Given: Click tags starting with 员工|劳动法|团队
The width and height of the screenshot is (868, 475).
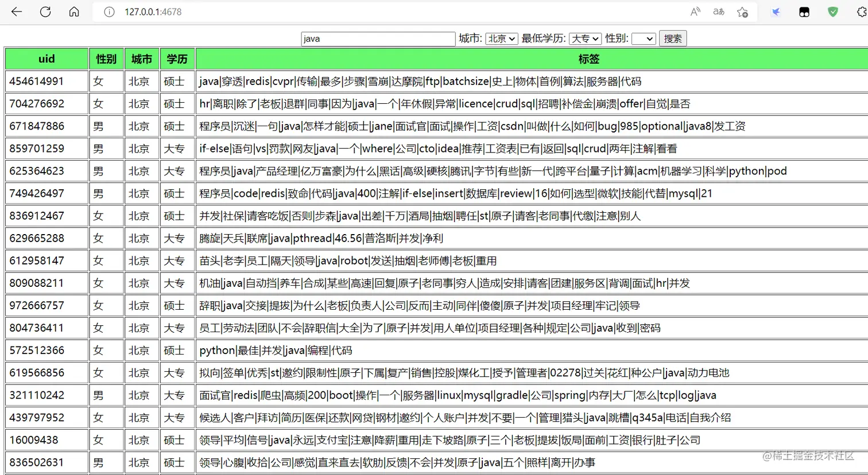Looking at the screenshot, I should [532, 328].
